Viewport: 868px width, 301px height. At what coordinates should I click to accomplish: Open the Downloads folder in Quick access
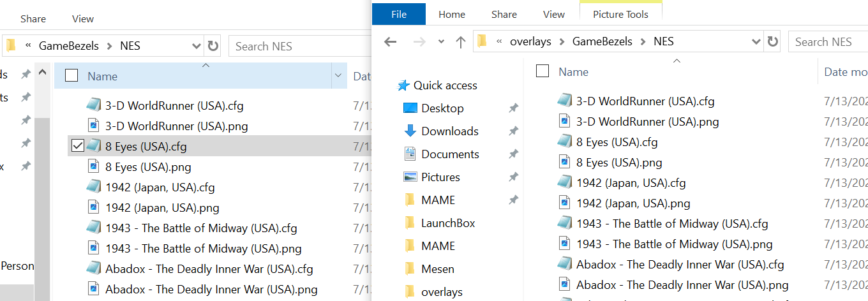[x=449, y=131]
